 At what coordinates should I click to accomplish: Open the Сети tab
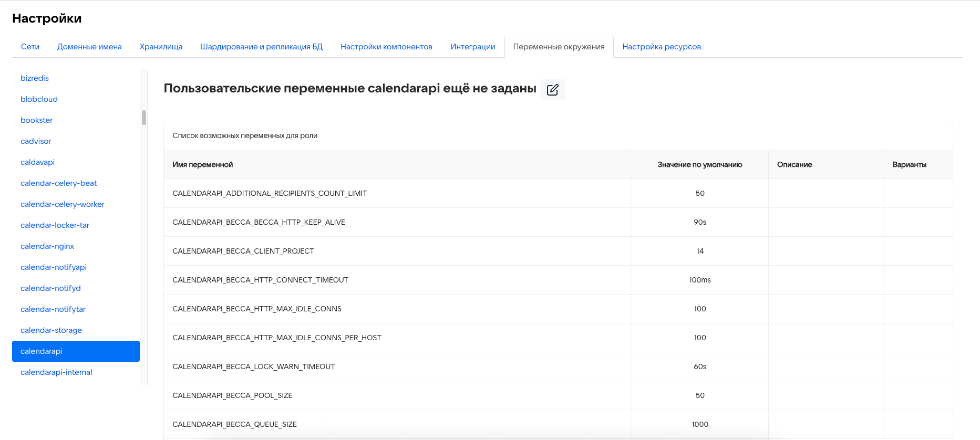(30, 47)
